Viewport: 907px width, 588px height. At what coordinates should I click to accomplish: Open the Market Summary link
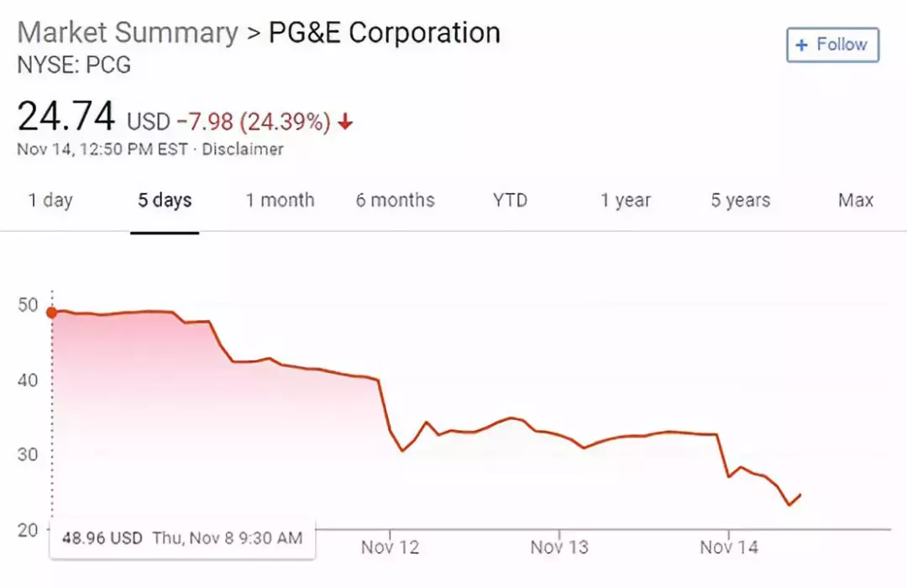coord(128,33)
